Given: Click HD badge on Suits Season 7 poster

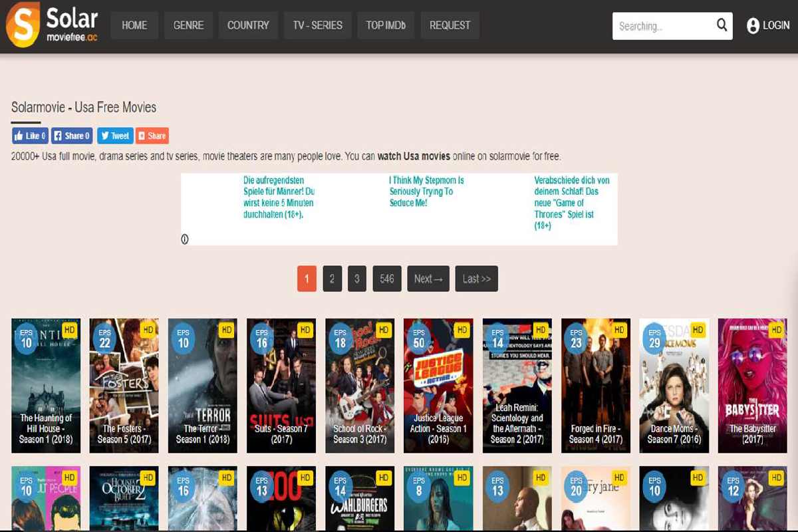Looking at the screenshot, I should pos(305,330).
